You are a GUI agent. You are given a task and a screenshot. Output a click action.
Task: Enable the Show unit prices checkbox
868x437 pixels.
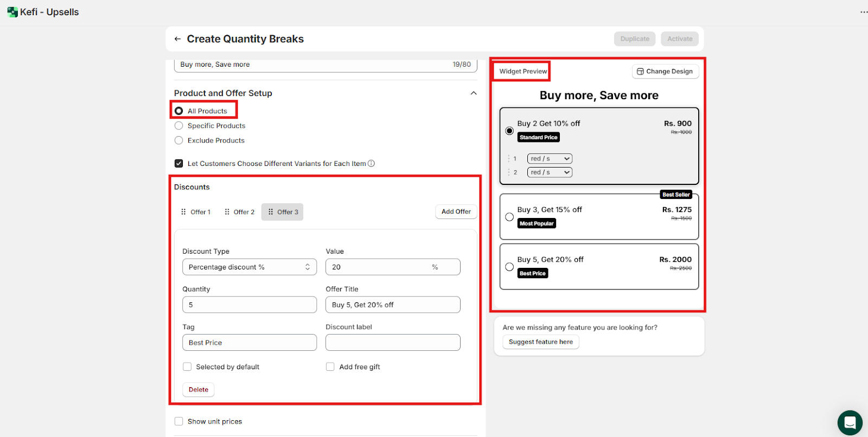tap(179, 421)
